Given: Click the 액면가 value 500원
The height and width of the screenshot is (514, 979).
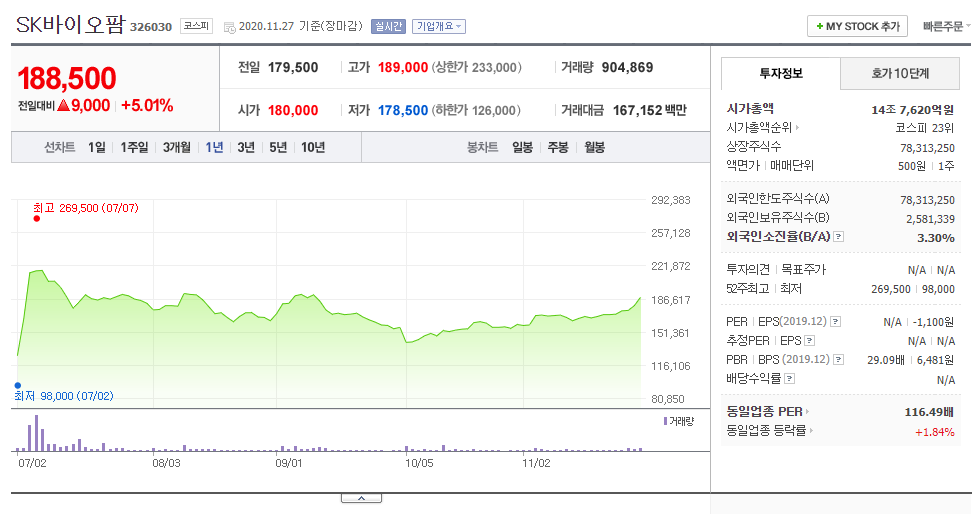Looking at the screenshot, I should click(912, 166).
